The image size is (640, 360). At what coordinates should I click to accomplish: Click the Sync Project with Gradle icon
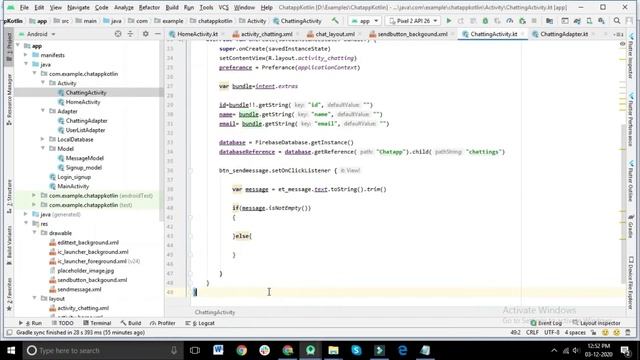click(577, 21)
